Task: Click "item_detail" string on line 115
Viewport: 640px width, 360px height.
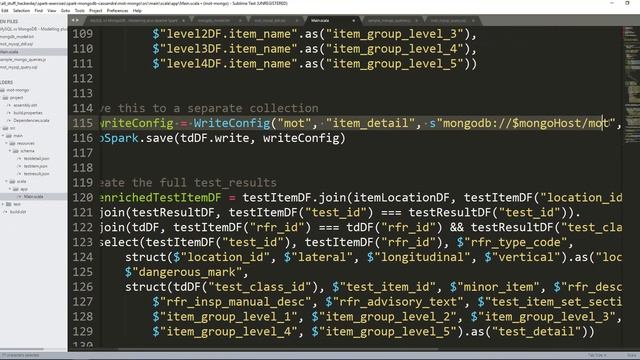Action: (370, 123)
